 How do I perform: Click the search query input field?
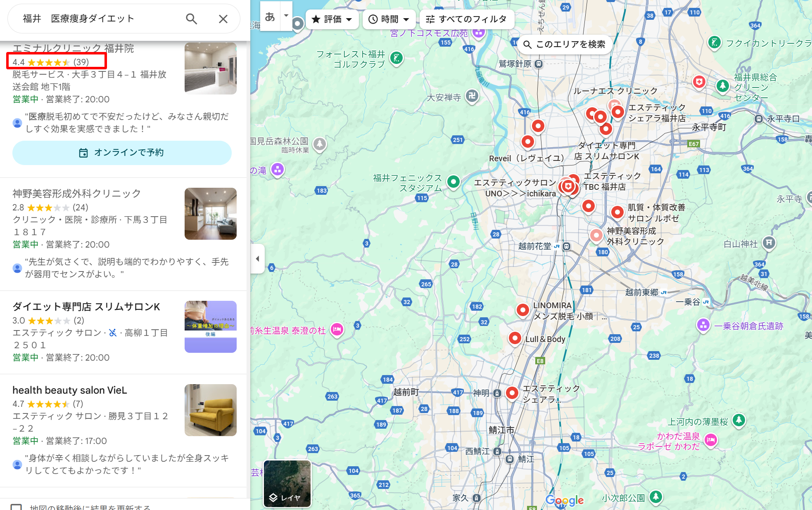[99, 19]
